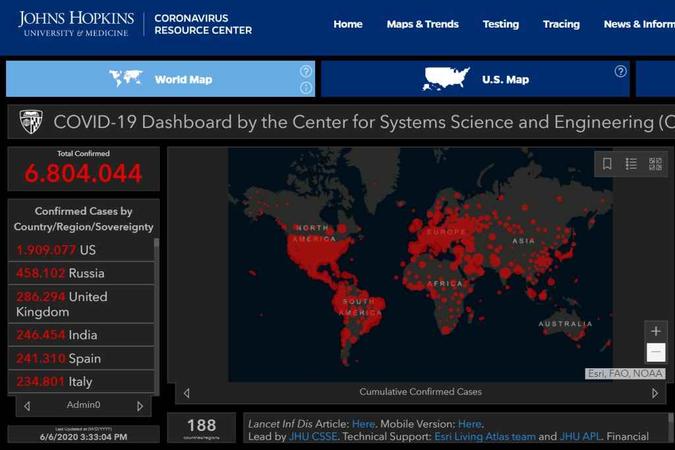Click the Admin0 label below the country list

click(x=84, y=405)
